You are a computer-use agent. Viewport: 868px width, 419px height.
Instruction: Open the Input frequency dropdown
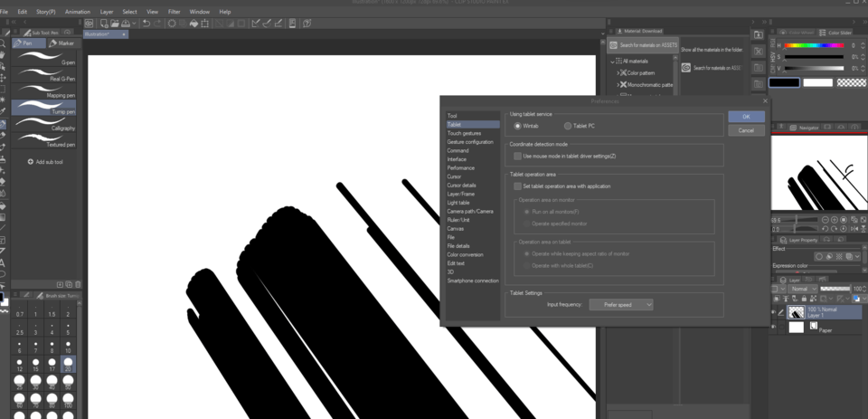click(x=621, y=305)
